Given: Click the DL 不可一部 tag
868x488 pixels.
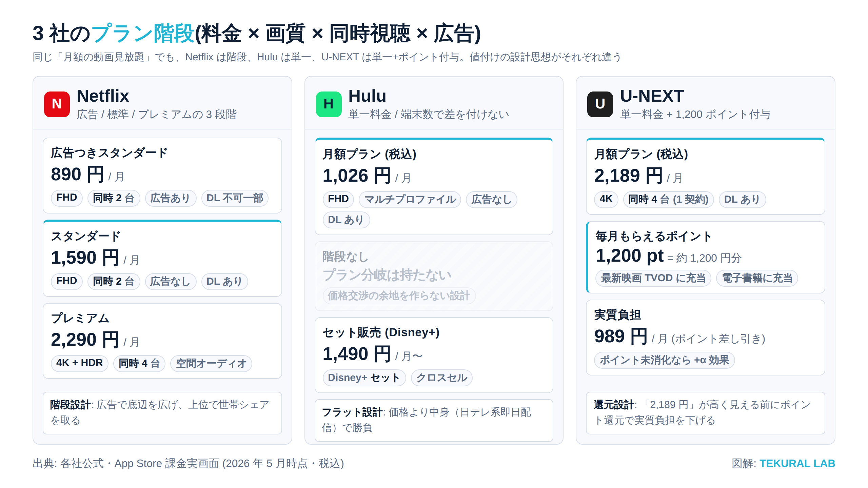Looking at the screenshot, I should pos(235,198).
